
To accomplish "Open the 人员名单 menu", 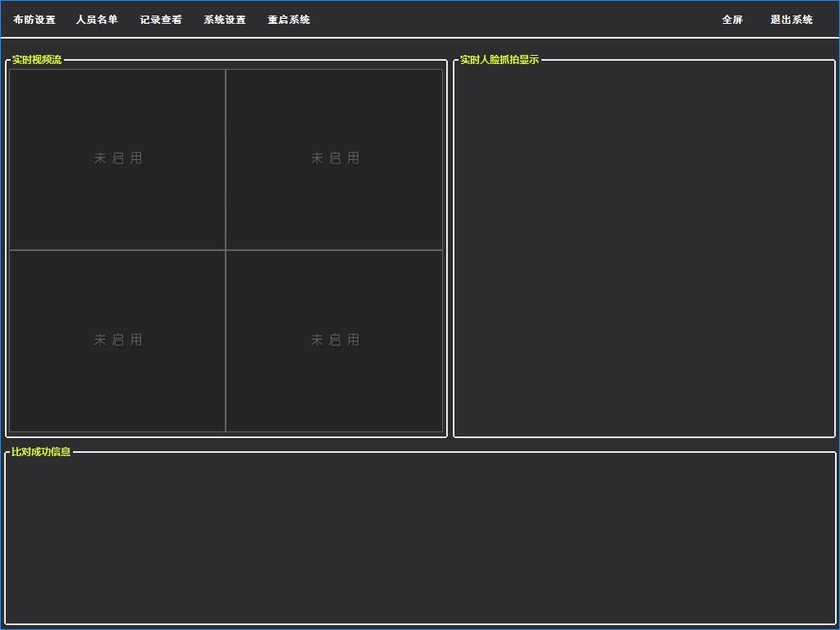I will tap(97, 20).
